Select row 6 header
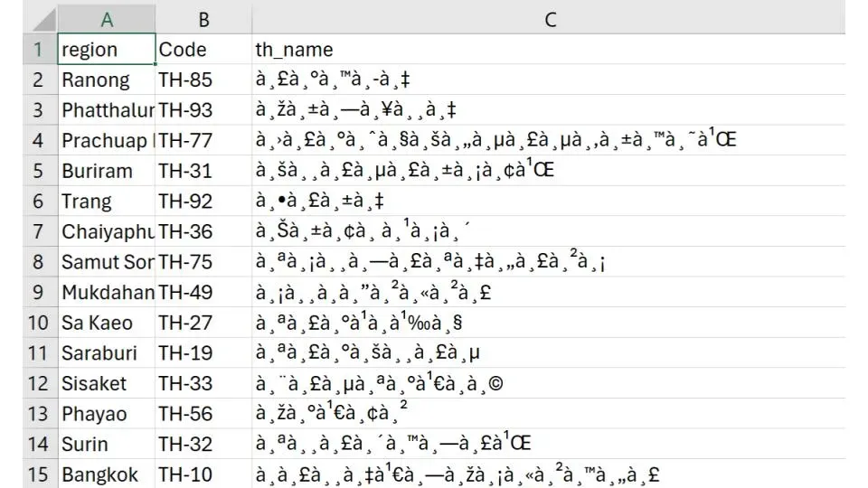868x488 pixels. [x=40, y=202]
